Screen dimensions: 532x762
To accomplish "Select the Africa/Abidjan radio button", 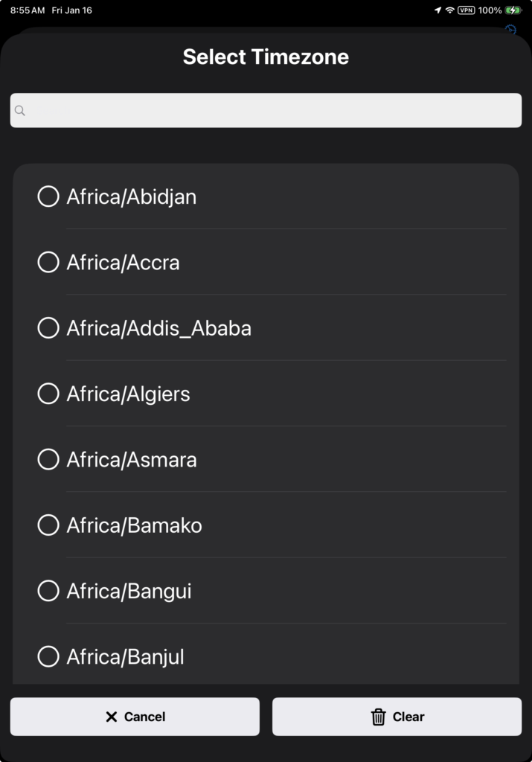I will [48, 196].
